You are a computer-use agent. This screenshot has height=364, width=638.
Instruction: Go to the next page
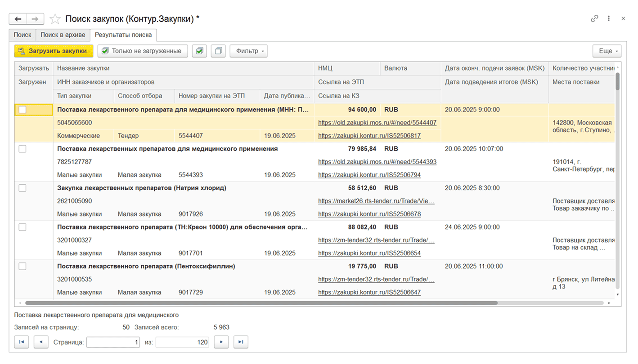click(x=221, y=342)
